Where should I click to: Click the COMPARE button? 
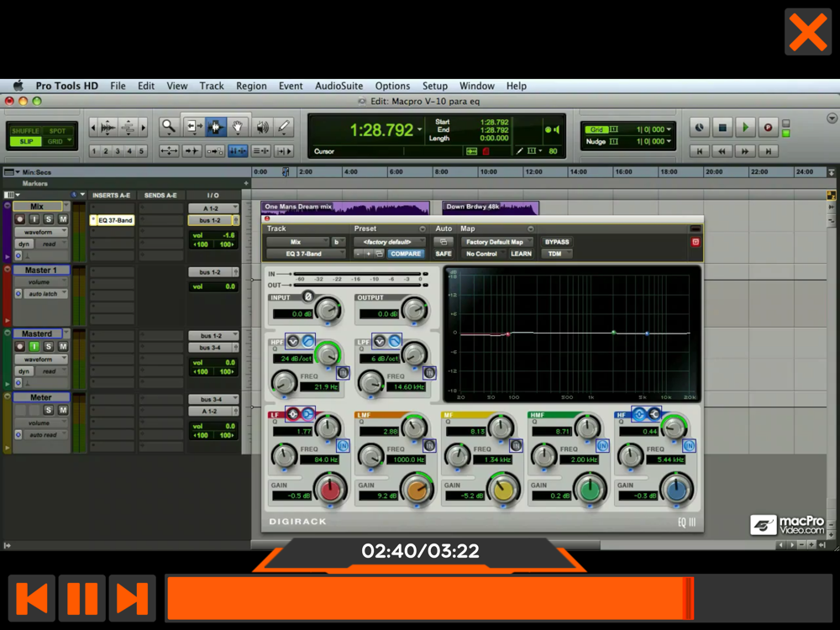[406, 254]
